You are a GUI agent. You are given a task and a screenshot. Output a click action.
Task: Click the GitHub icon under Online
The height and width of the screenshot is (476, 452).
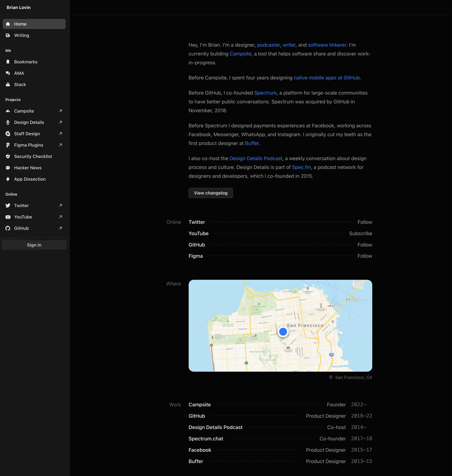(8, 228)
